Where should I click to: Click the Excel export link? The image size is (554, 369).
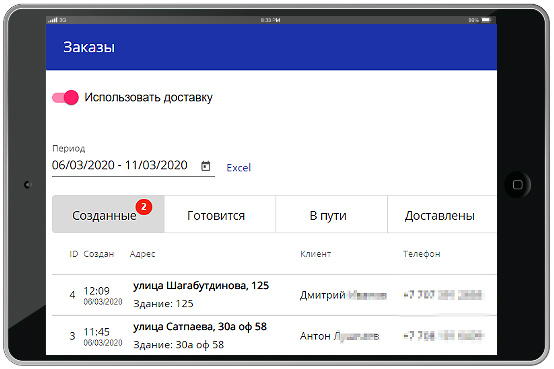tap(239, 168)
